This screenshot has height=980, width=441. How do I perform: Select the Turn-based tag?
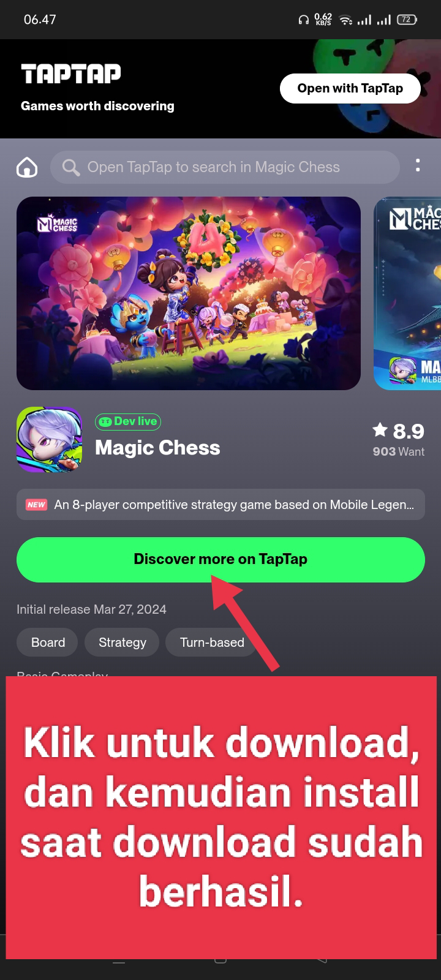[212, 643]
